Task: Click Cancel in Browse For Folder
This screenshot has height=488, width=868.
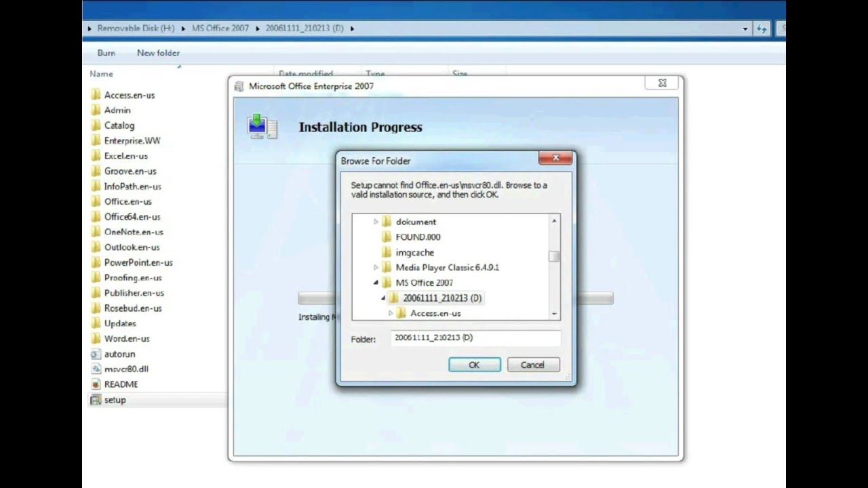Action: (x=533, y=365)
